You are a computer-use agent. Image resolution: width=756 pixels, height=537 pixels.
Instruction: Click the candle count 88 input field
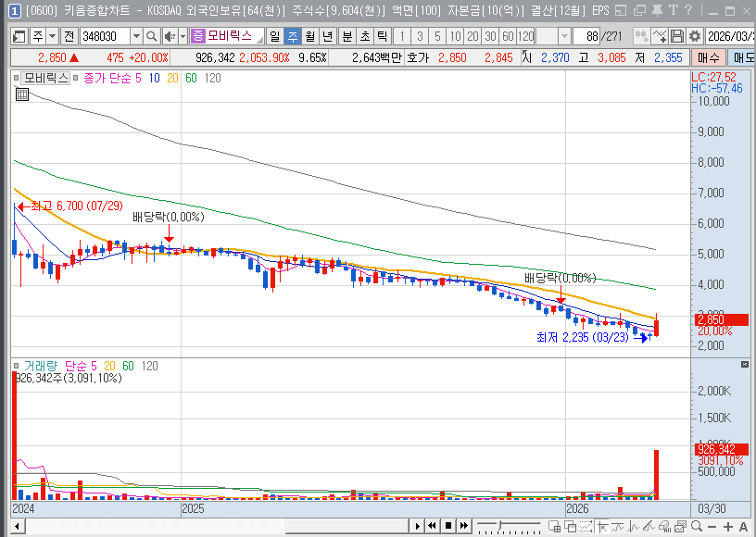point(586,36)
